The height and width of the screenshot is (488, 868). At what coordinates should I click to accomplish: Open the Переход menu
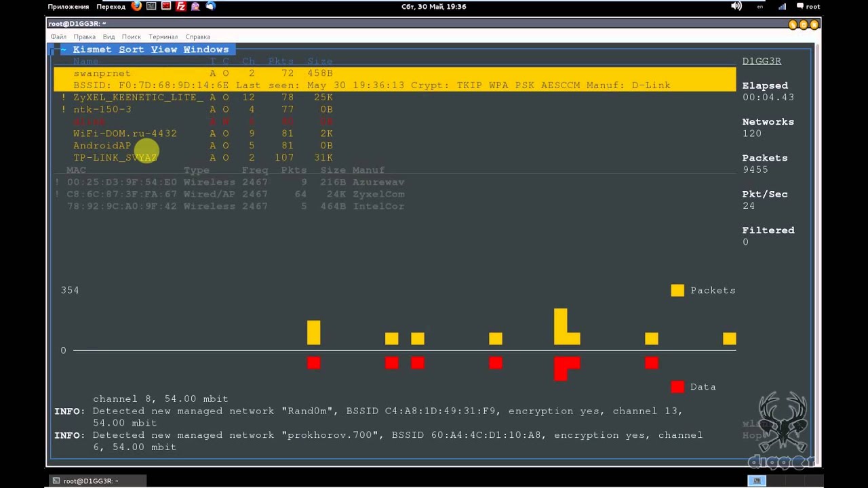click(111, 7)
